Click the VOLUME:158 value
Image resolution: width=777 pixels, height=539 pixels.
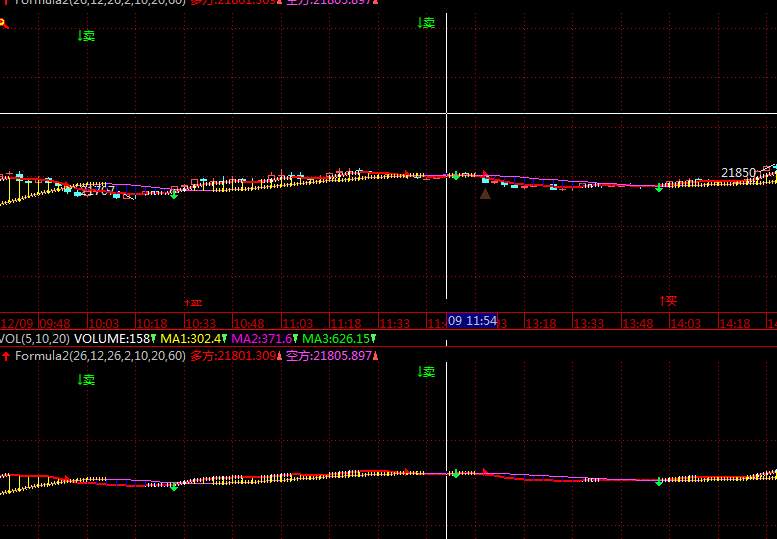click(112, 339)
